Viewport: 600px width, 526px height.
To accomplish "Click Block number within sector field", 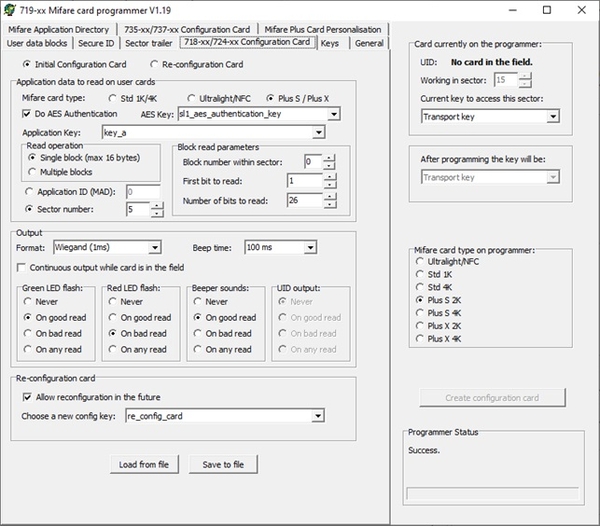I will [x=313, y=162].
